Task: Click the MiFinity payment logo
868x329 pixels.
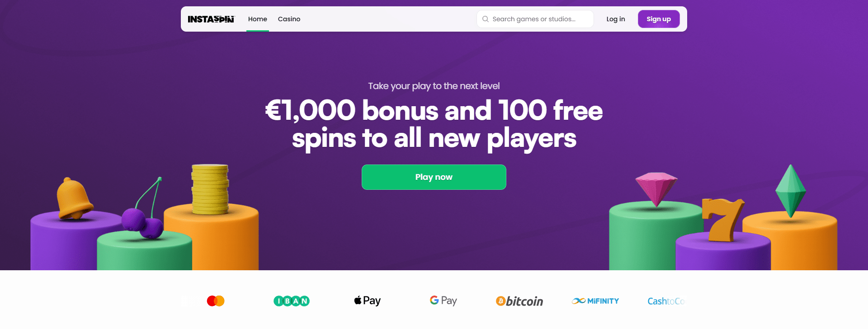Action: tap(595, 301)
